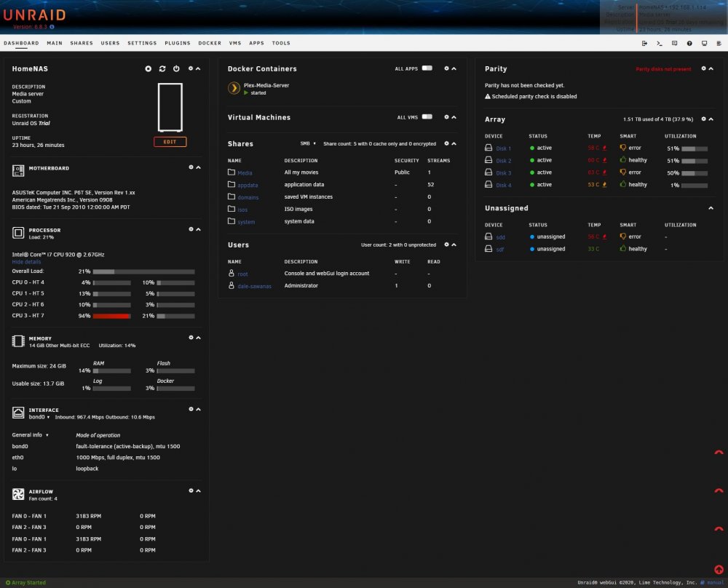Open the Airflow section settings gear
This screenshot has height=588, width=728.
click(191, 490)
